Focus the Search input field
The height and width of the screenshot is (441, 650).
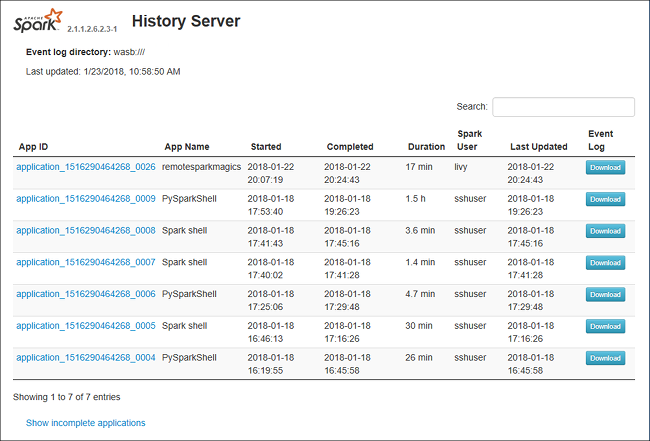pyautogui.click(x=563, y=107)
